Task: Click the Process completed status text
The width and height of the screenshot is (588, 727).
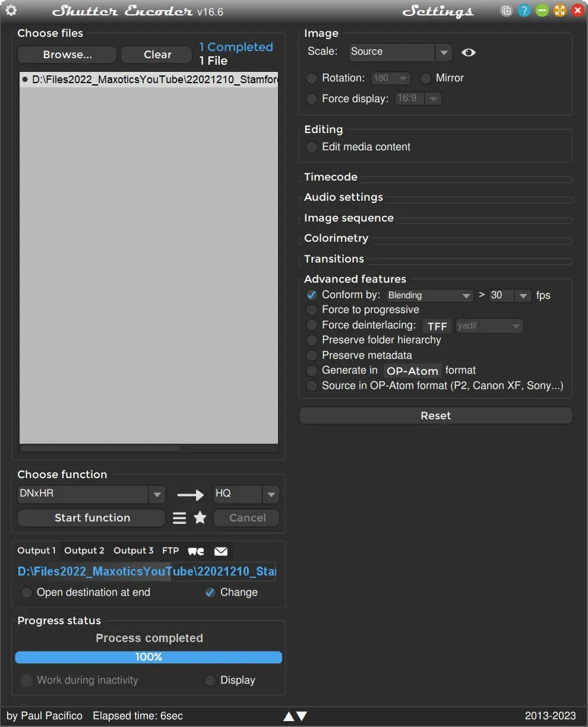Action: click(x=149, y=639)
